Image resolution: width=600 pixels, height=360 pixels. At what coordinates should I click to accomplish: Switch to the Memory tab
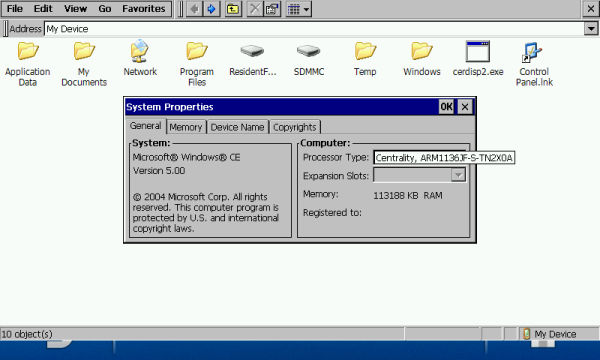(186, 127)
